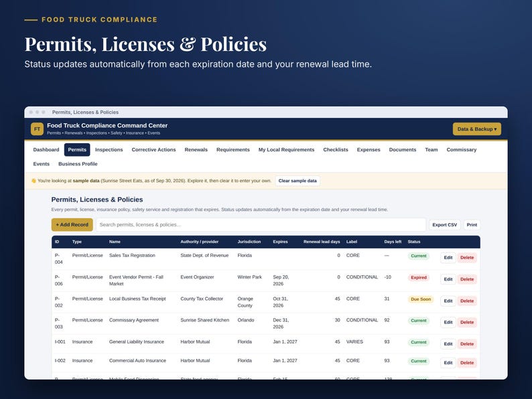Go to Corrective Actions tab

click(x=153, y=149)
